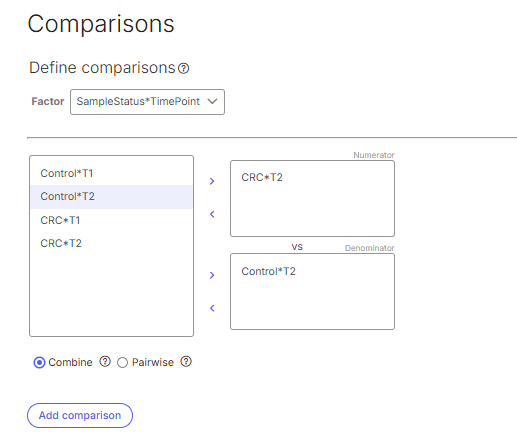Screen dimensions: 517x445
Task: Remove item from Numerator with left arrow
Action: coord(212,214)
